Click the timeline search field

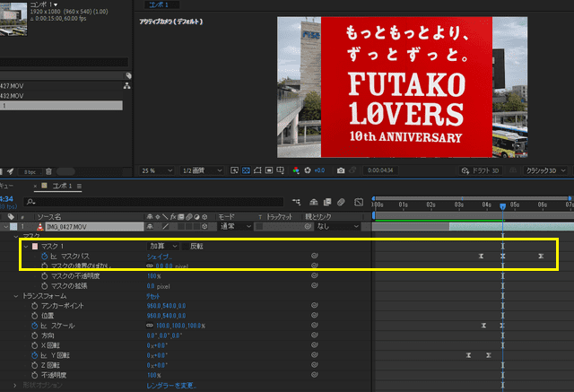point(153,202)
